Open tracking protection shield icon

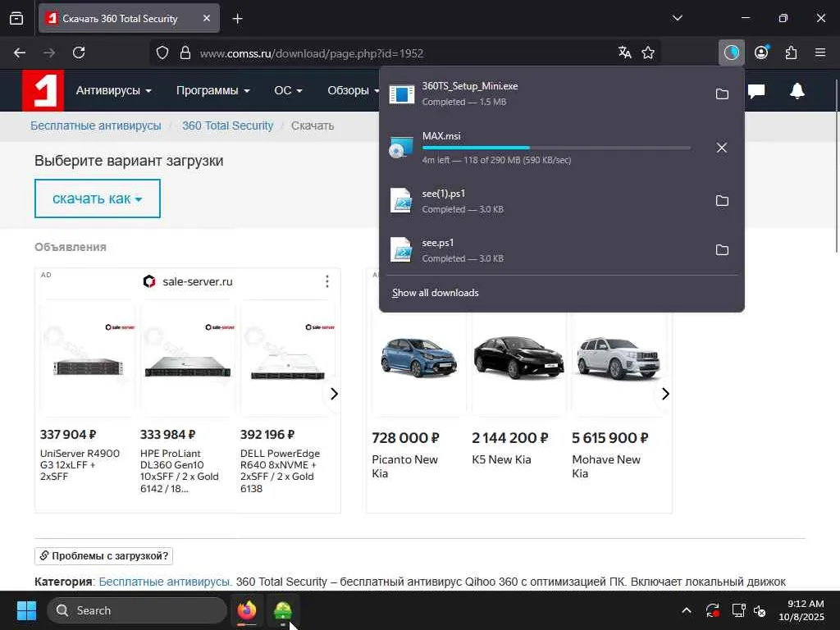point(162,52)
